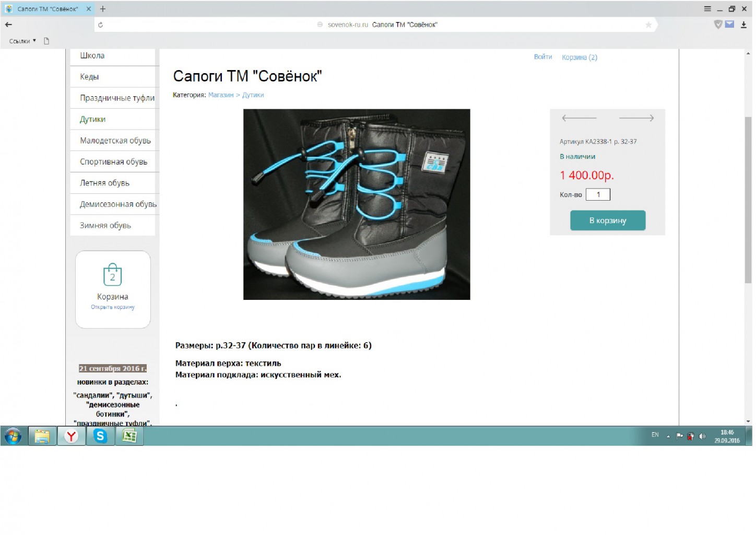Click the shield protection icon
The width and height of the screenshot is (756, 535).
click(x=718, y=25)
